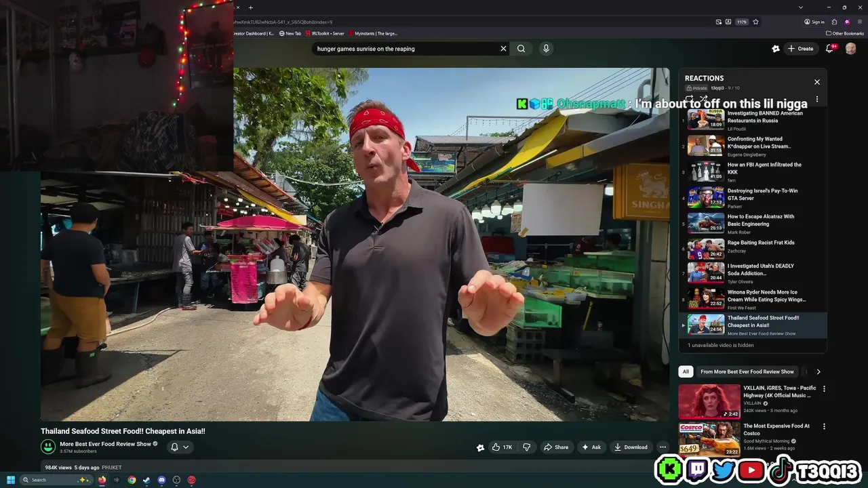Open a new browser tab with plus
The height and width of the screenshot is (488, 868).
click(250, 7)
